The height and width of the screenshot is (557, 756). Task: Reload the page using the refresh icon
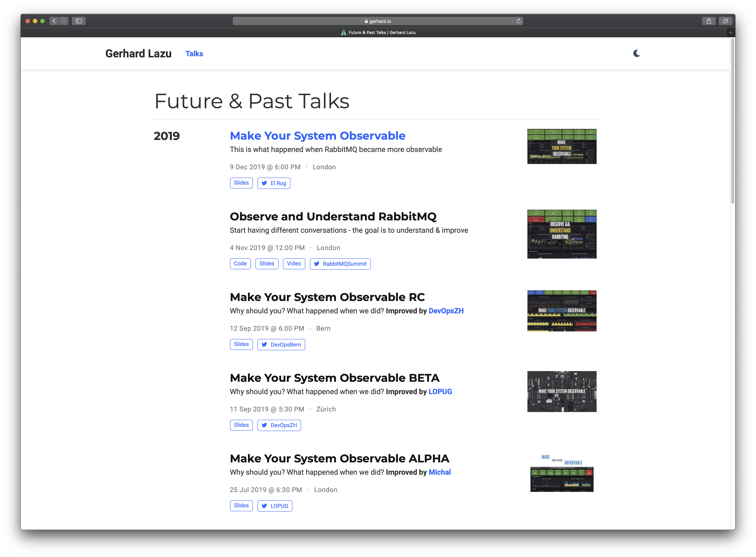[x=519, y=21]
